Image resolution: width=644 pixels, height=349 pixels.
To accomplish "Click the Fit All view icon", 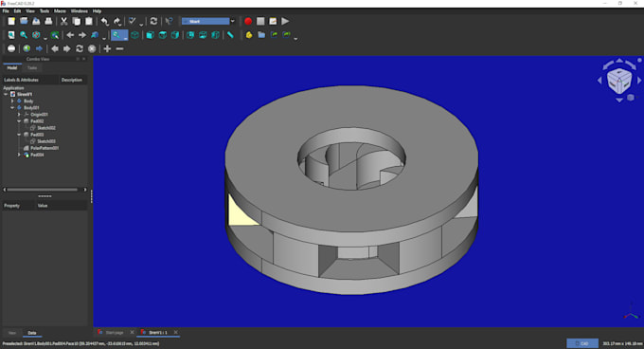I will tap(11, 35).
